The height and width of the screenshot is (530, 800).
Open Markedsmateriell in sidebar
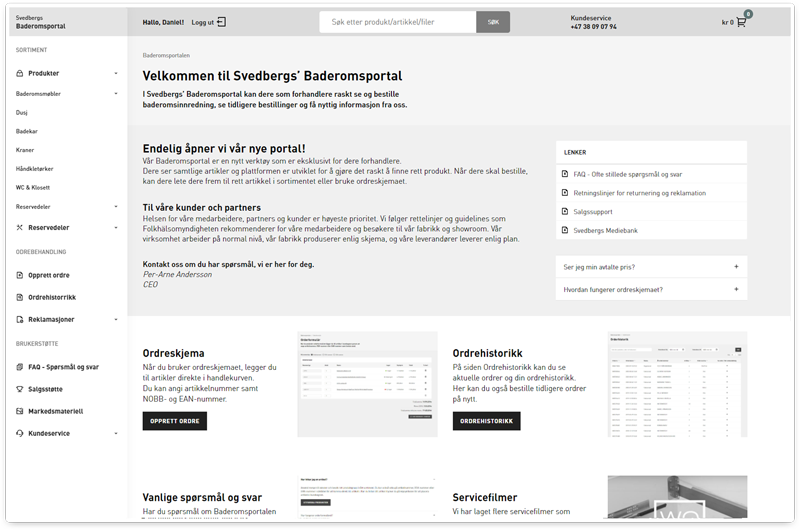56,411
